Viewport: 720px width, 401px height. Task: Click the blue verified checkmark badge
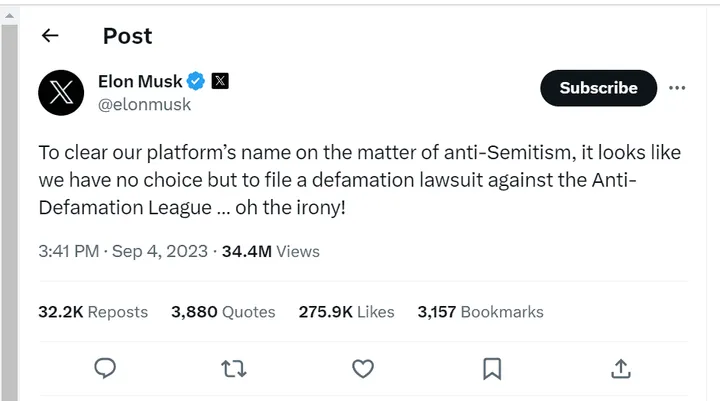coord(197,81)
